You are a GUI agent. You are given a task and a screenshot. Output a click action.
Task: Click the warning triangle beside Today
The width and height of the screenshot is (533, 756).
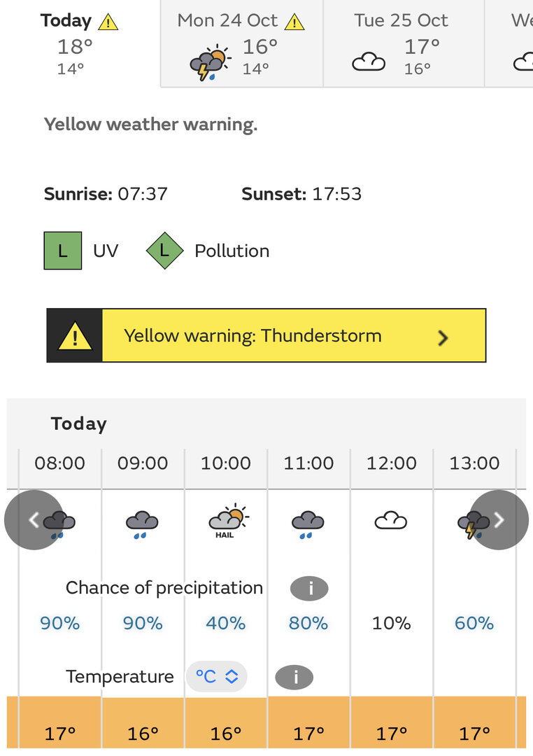(108, 22)
